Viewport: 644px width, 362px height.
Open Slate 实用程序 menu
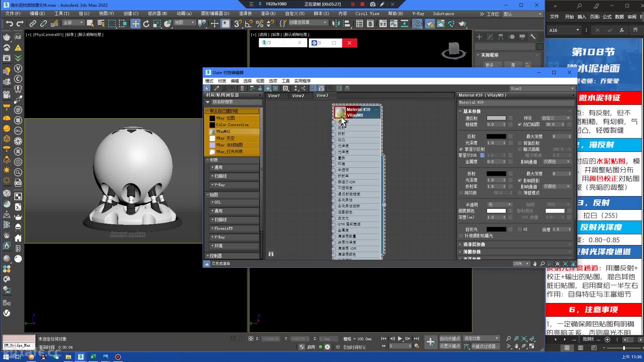pyautogui.click(x=302, y=81)
